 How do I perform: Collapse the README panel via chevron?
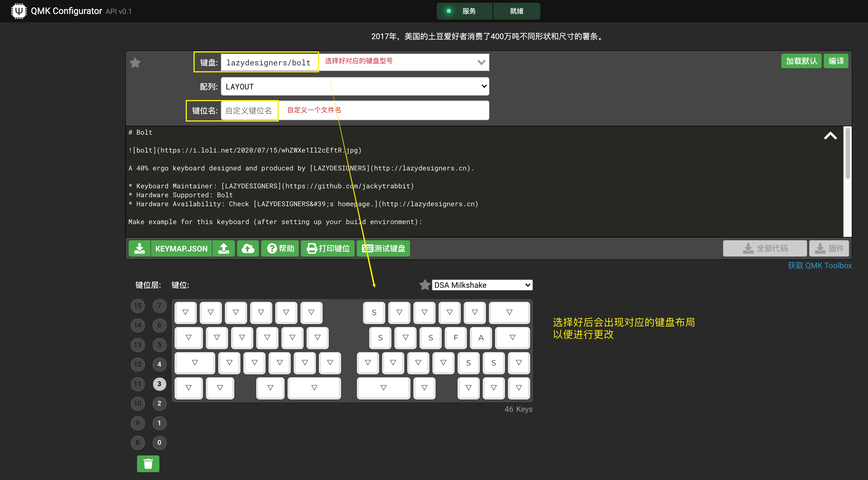[831, 136]
